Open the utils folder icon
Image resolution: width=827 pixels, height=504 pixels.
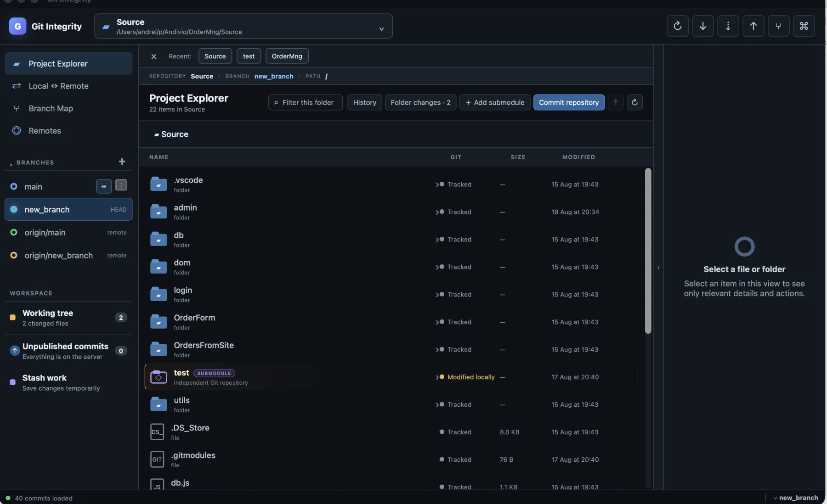click(159, 404)
